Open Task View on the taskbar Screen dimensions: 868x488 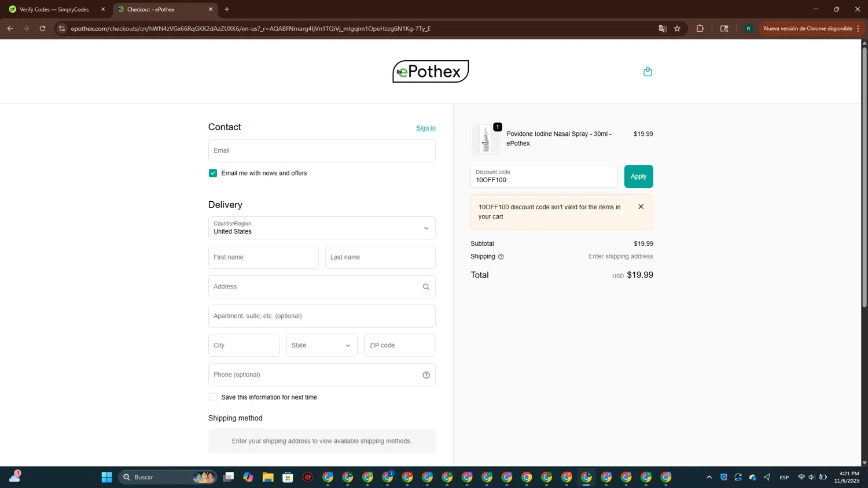point(229,477)
